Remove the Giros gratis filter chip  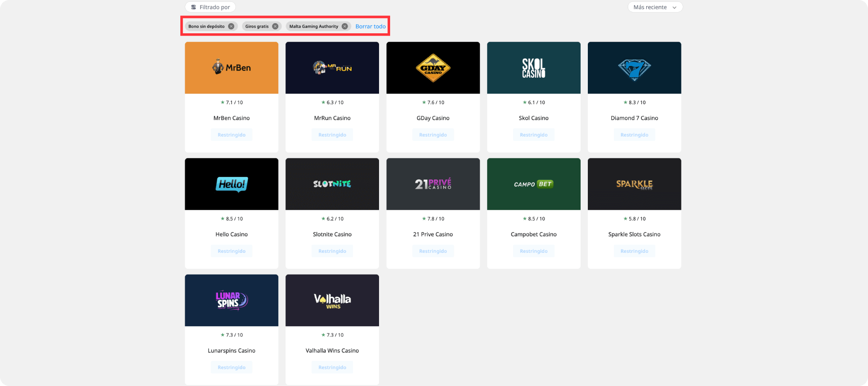click(275, 27)
